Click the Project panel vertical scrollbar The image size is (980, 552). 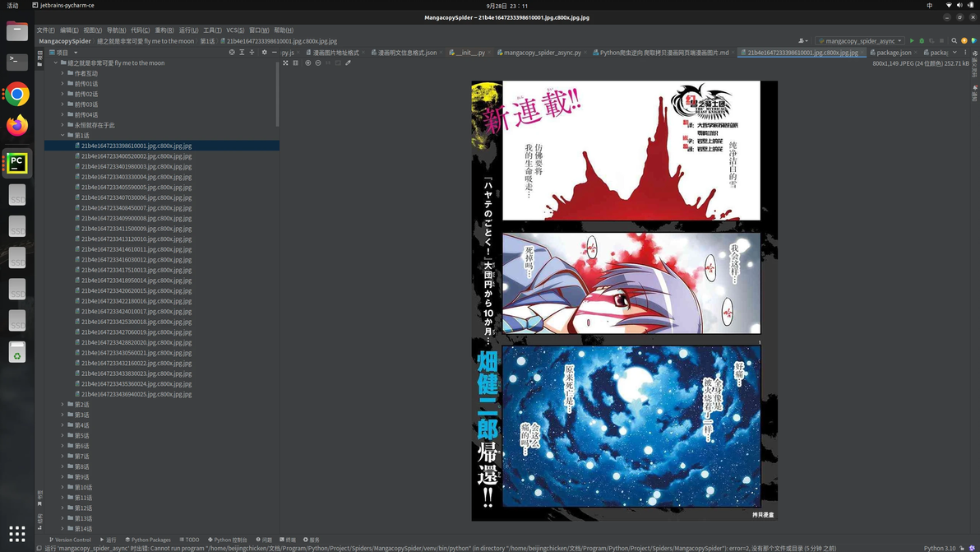coord(277,94)
